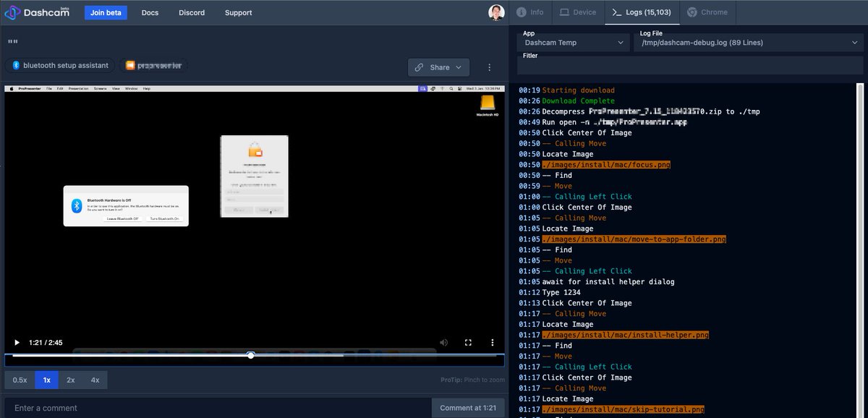868x418 pixels.
Task: Play the video recording
Action: (17, 342)
